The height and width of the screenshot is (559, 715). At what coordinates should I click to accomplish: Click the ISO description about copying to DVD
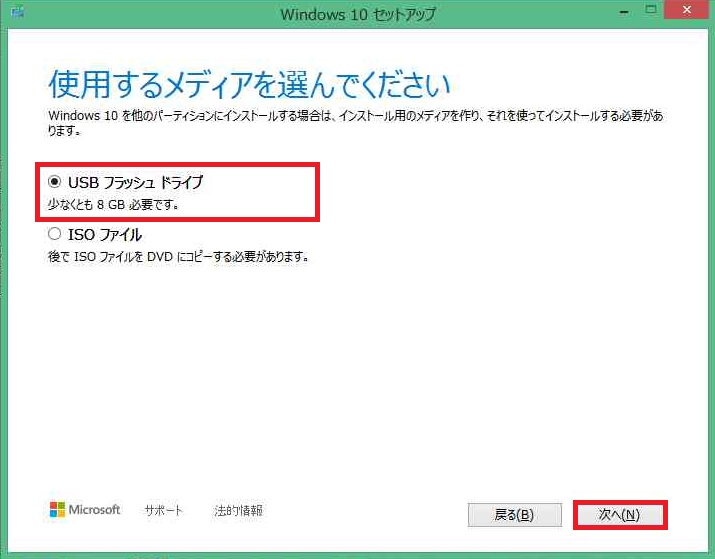(x=178, y=257)
